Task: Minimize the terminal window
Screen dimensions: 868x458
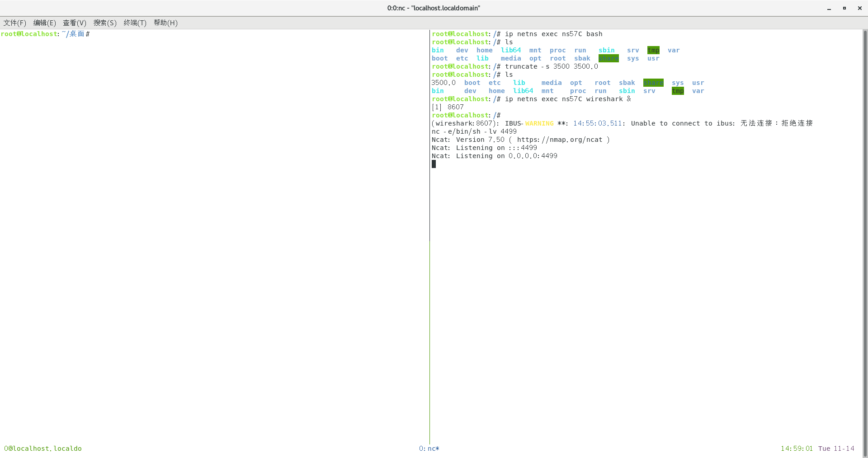Action: point(829,8)
